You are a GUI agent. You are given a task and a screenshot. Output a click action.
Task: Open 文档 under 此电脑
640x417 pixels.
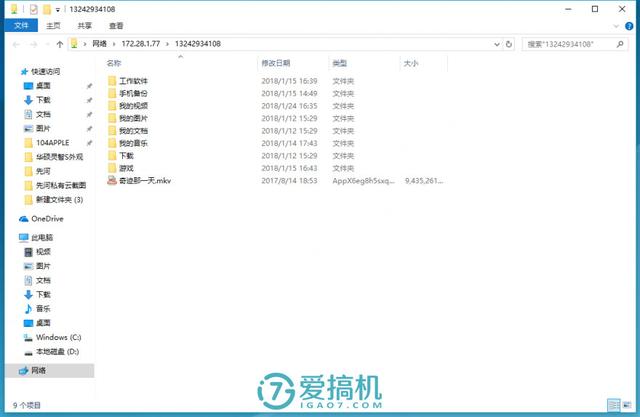tap(38, 280)
